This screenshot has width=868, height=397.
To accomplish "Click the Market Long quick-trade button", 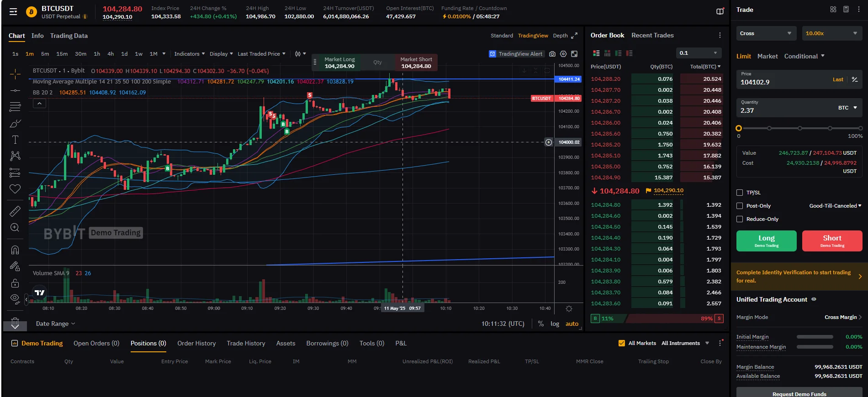I will [x=339, y=63].
